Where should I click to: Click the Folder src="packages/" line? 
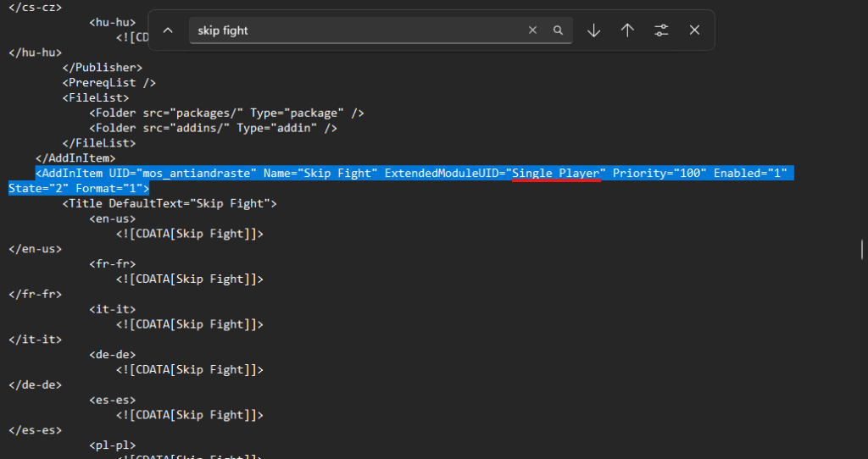click(226, 113)
